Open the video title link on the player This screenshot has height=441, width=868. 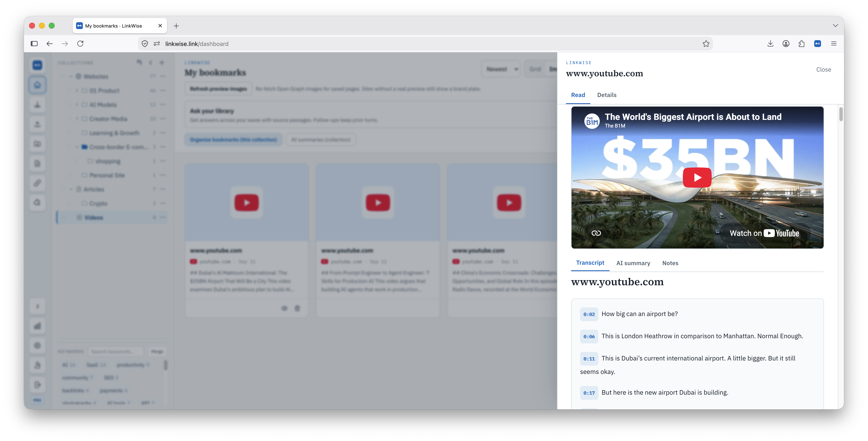pos(693,117)
